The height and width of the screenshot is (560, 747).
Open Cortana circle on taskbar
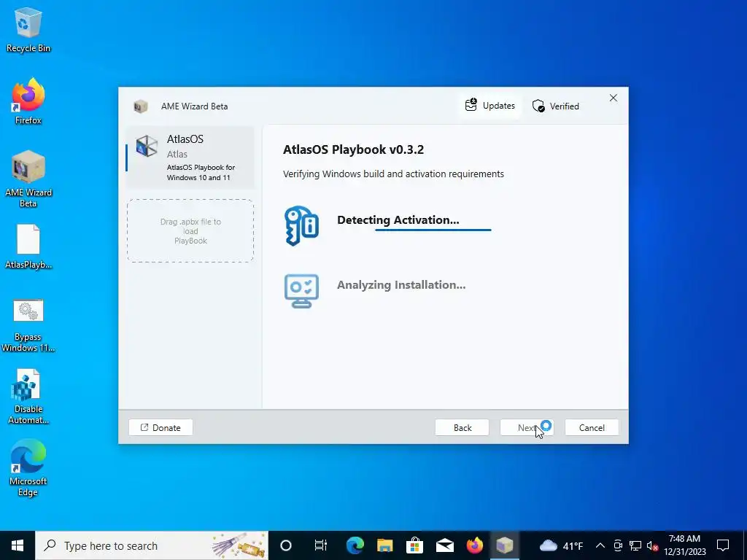(x=286, y=545)
